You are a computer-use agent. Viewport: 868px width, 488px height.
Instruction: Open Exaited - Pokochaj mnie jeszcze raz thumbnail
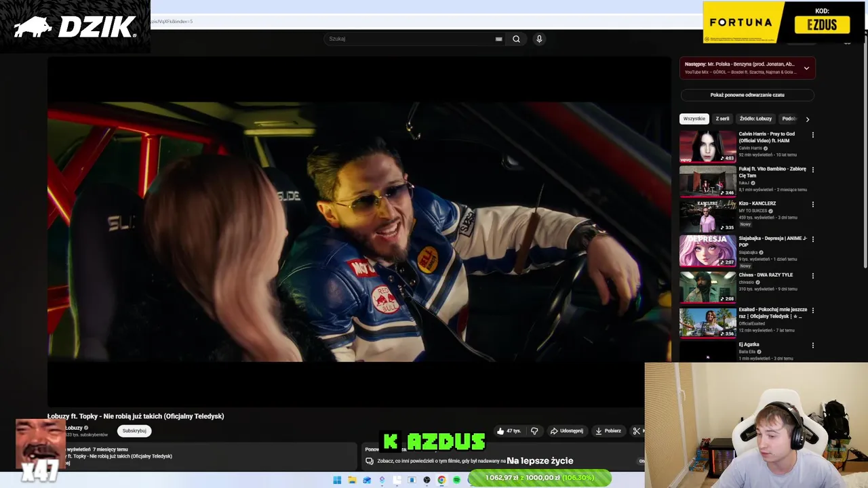[x=707, y=323]
